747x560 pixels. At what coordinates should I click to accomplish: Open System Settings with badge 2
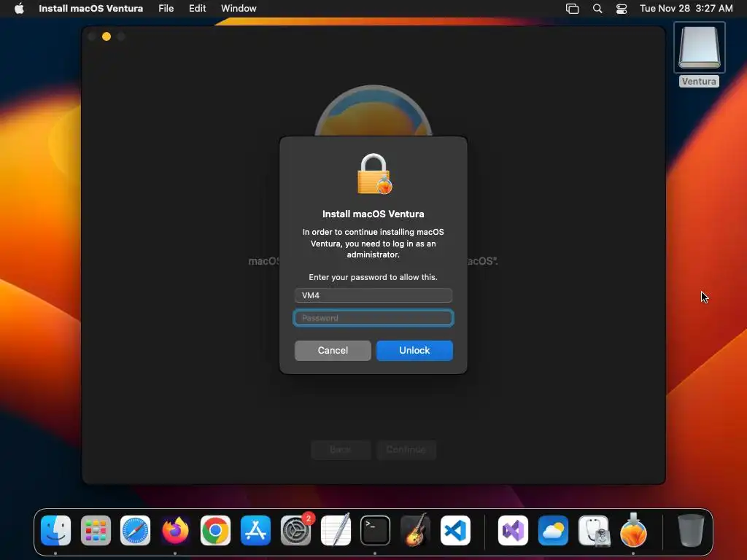coord(296,531)
